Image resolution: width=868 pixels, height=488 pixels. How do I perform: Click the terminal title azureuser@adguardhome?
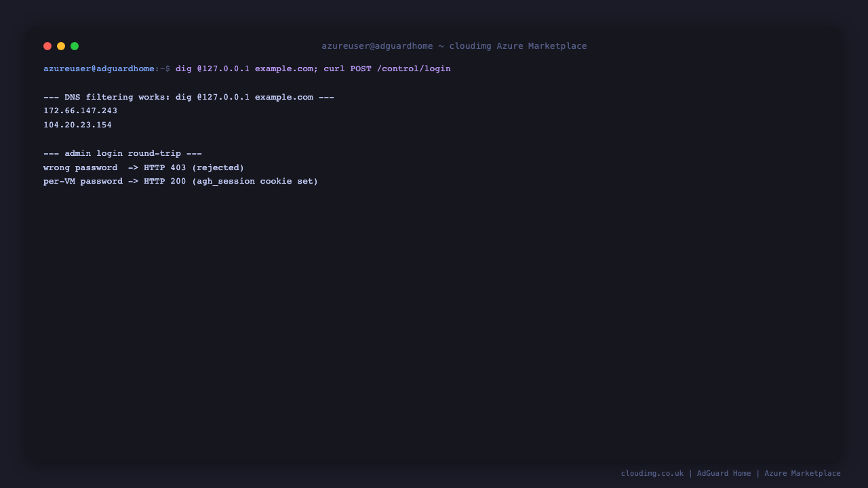pyautogui.click(x=377, y=46)
